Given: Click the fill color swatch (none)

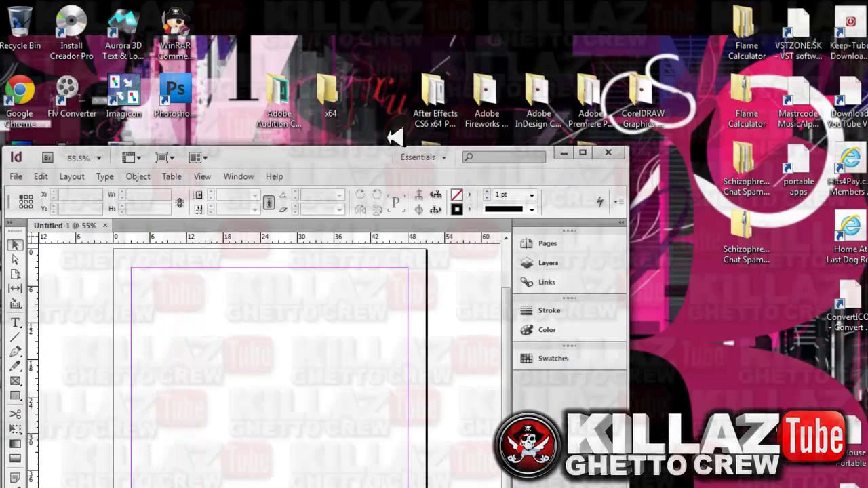Looking at the screenshot, I should point(457,195).
